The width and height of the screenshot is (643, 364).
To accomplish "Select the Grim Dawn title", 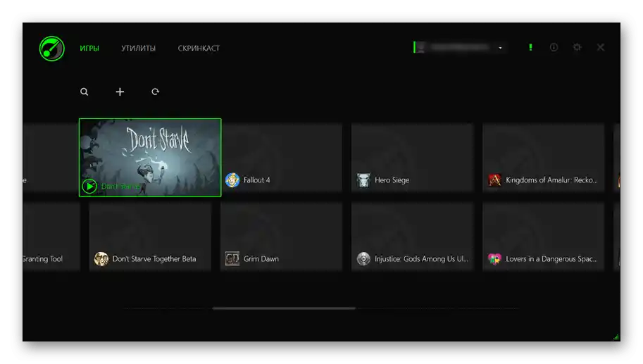I will click(x=261, y=259).
